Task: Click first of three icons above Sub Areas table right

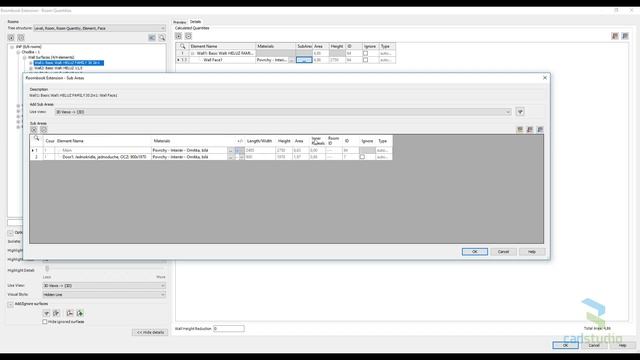Action: 520,130
